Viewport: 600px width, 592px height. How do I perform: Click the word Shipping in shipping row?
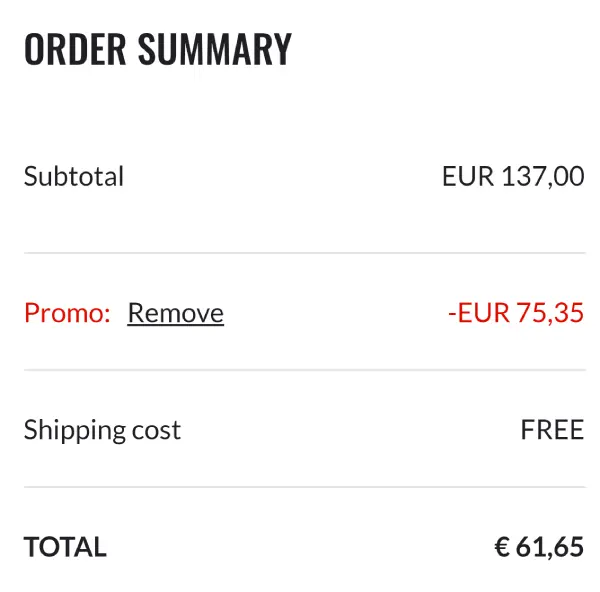[75, 430]
